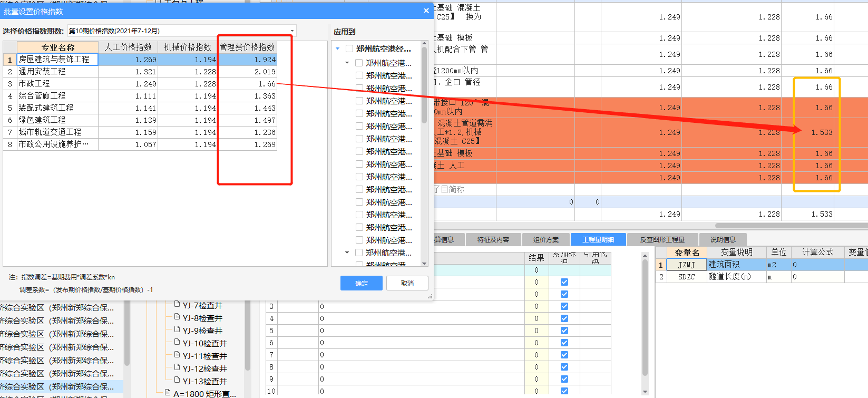Open the 说明信息 tab

[x=723, y=239]
